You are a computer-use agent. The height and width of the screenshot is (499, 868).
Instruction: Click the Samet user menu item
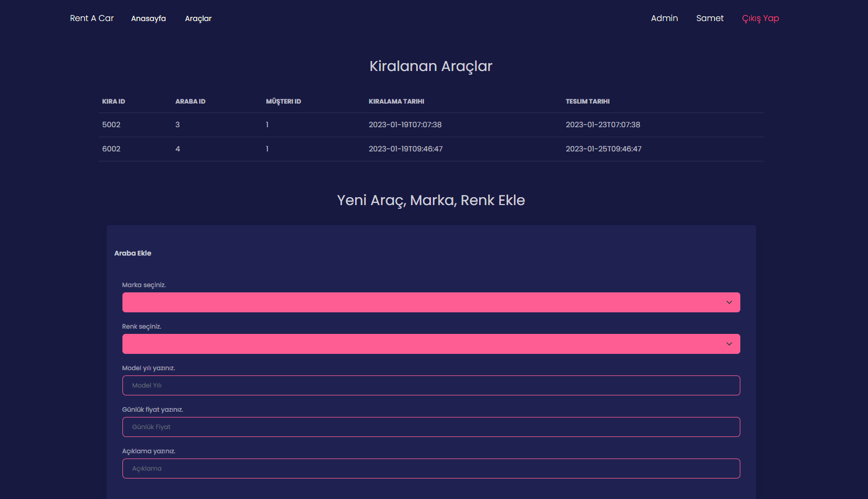710,18
